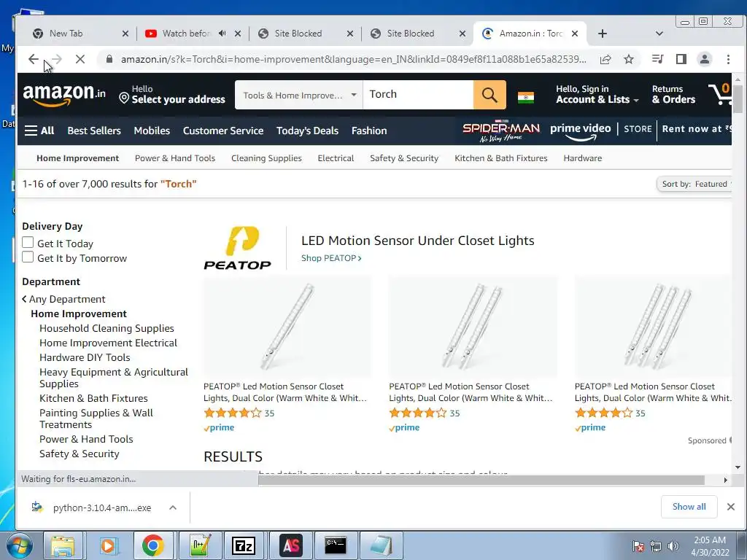The height and width of the screenshot is (560, 747).
Task: Open Today's Deals menu item
Action: 307,131
